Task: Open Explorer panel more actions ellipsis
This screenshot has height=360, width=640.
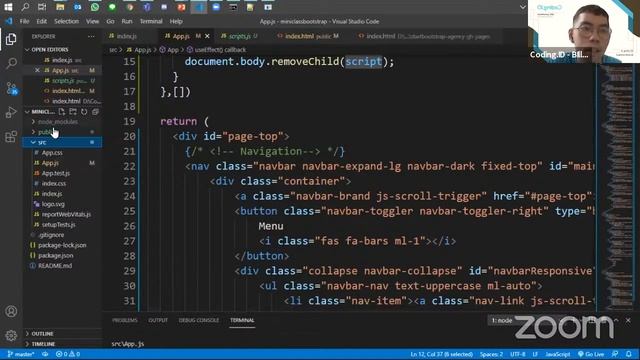Action: 91,36
